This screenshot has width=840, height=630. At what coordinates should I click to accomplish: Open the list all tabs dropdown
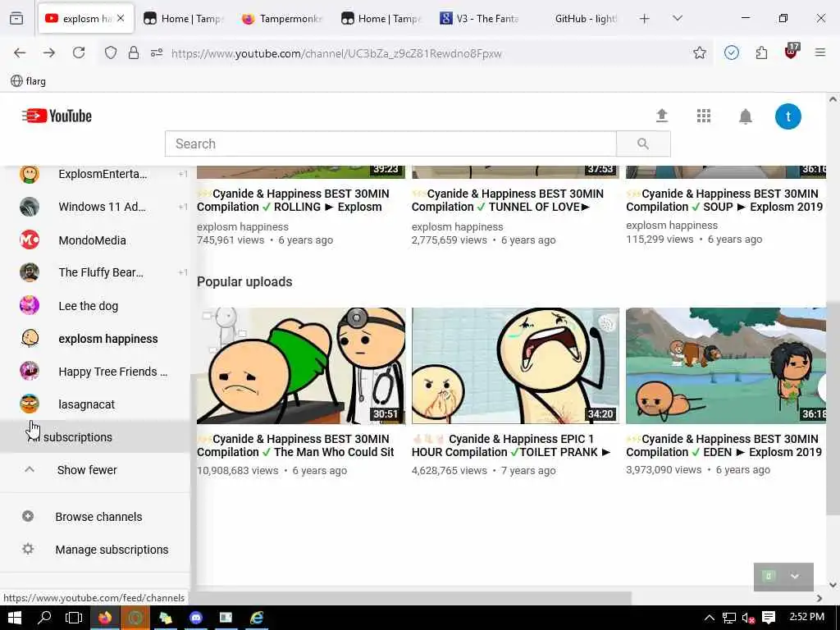click(677, 18)
